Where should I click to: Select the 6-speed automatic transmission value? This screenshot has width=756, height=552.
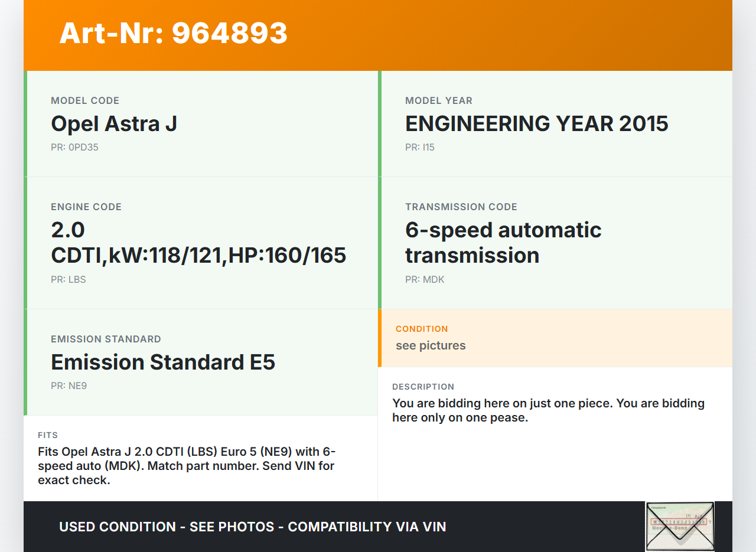[x=503, y=243]
